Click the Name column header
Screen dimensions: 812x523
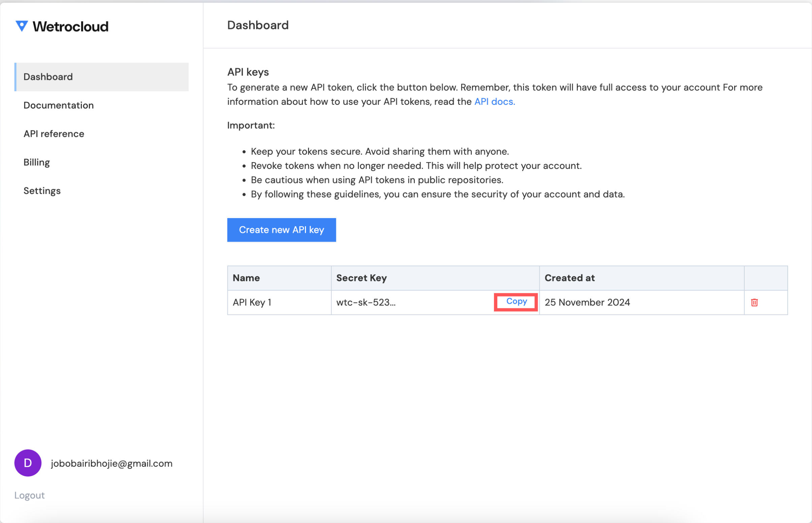pyautogui.click(x=246, y=278)
